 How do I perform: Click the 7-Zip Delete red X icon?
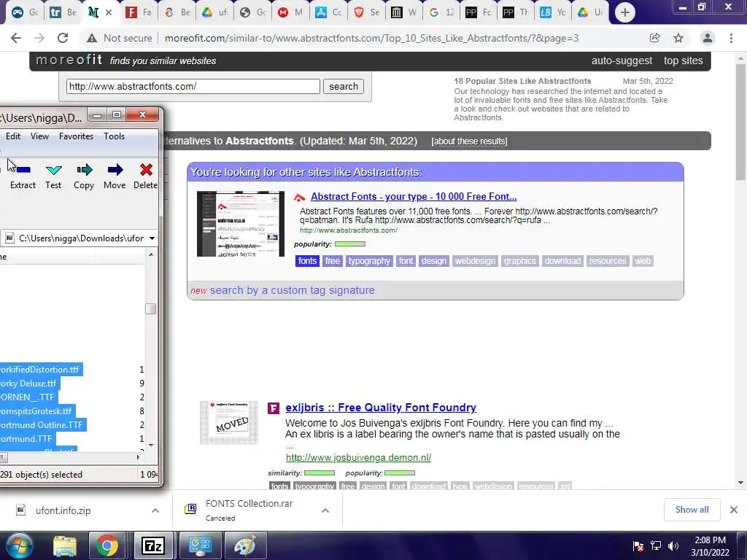146,169
